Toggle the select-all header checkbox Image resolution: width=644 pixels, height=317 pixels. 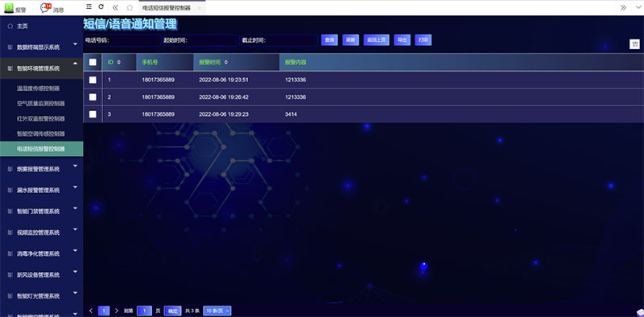[x=93, y=62]
